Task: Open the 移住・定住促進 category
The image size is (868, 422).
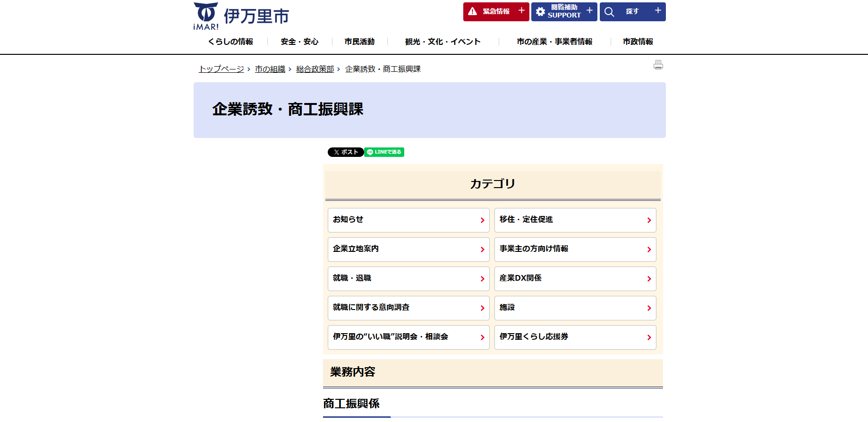Action: [x=575, y=220]
